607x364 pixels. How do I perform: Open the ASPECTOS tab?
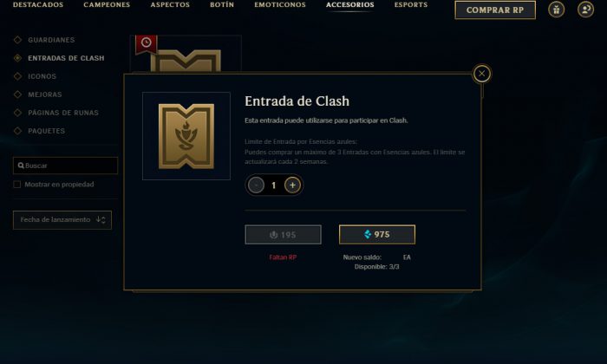[x=170, y=4]
